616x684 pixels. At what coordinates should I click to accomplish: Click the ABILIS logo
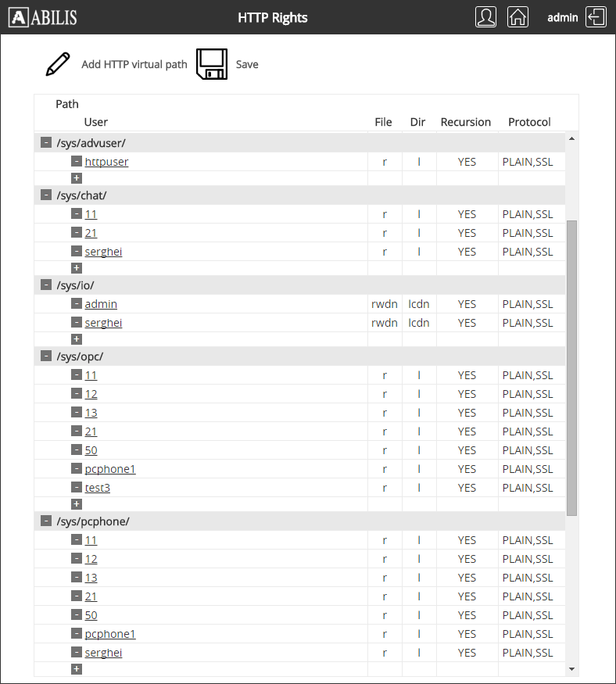pos(43,17)
